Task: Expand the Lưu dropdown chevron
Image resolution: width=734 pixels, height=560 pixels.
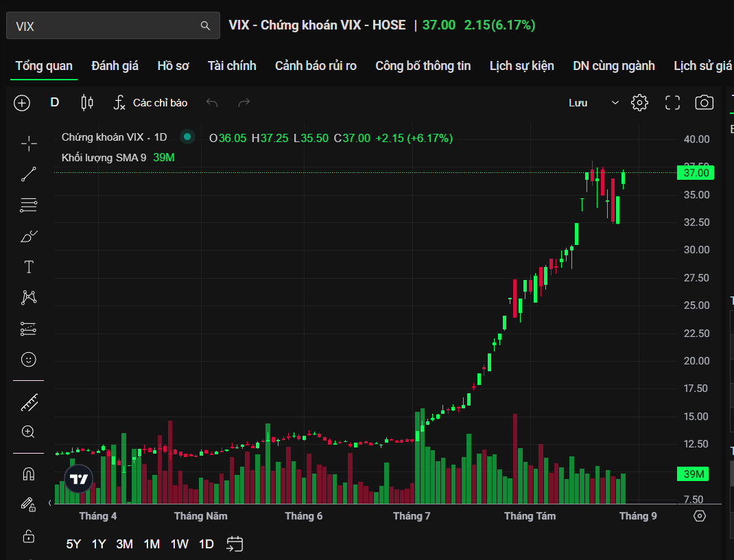Action: coord(615,103)
